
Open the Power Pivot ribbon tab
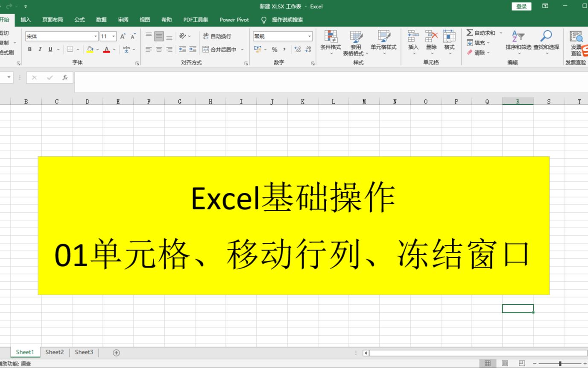point(234,20)
